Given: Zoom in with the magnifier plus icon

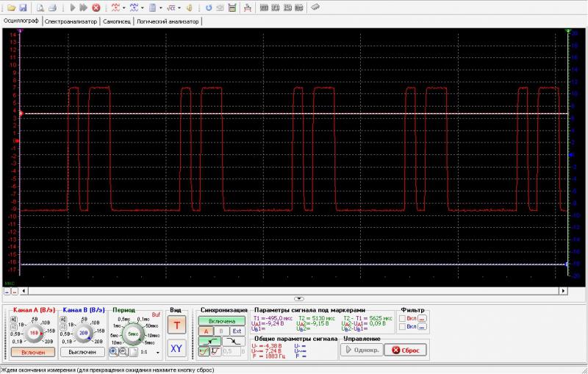Looking at the screenshot, I should tap(114, 351).
